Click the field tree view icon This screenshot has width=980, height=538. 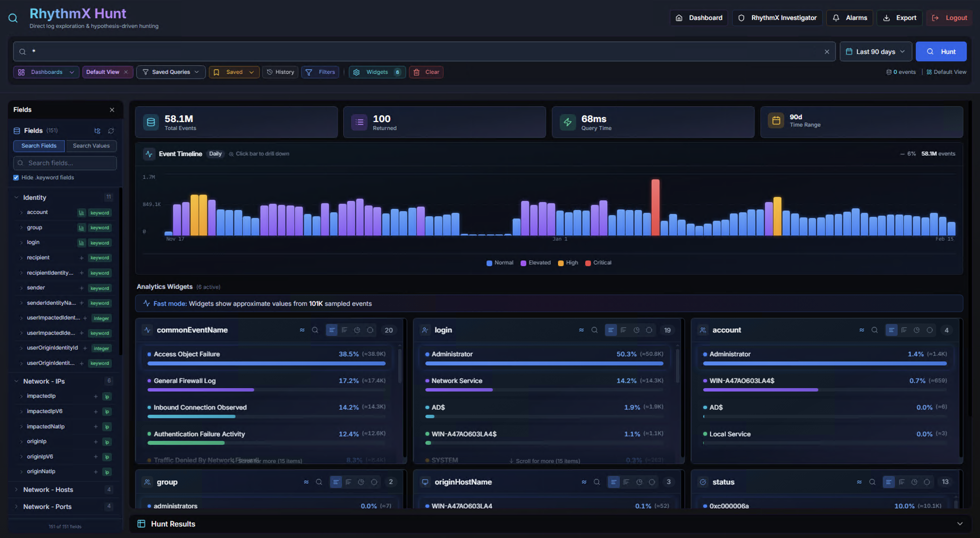coord(97,131)
